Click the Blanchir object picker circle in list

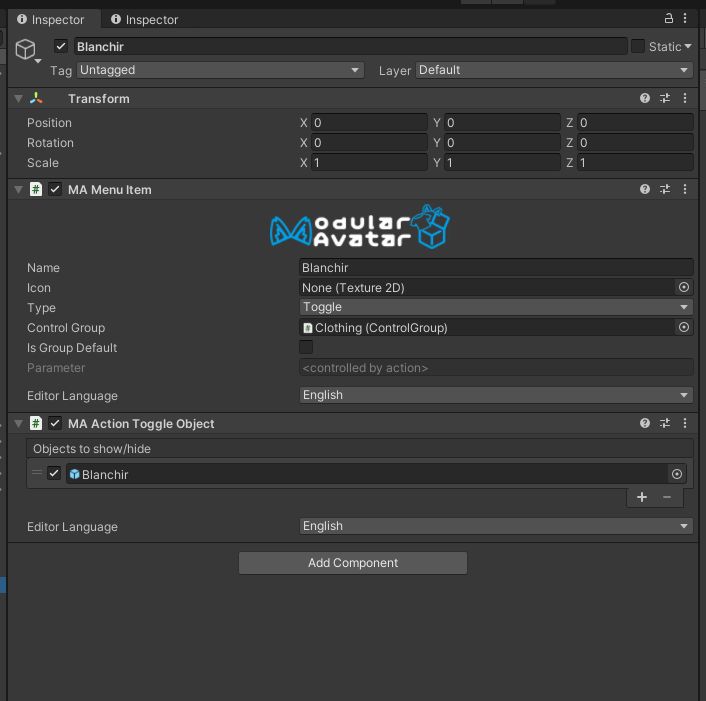(677, 474)
